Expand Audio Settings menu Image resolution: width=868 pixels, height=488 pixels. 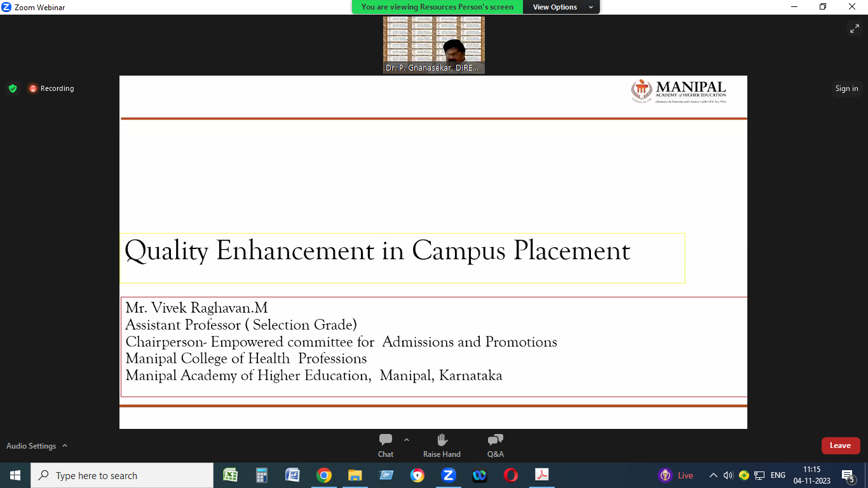(x=37, y=446)
